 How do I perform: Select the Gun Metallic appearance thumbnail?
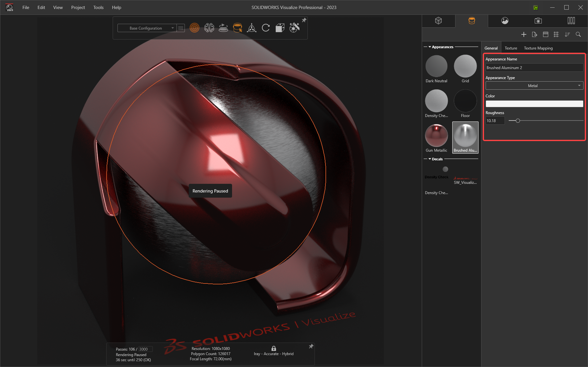(x=436, y=136)
